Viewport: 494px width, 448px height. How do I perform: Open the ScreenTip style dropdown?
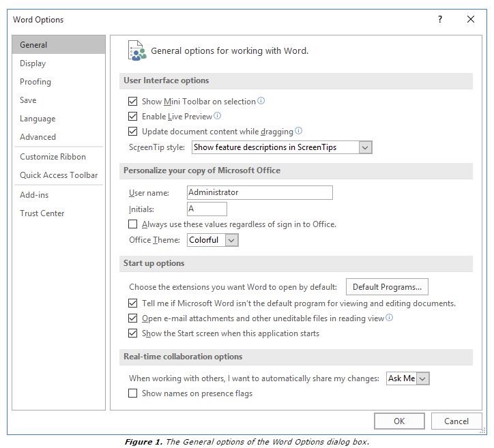(x=365, y=147)
